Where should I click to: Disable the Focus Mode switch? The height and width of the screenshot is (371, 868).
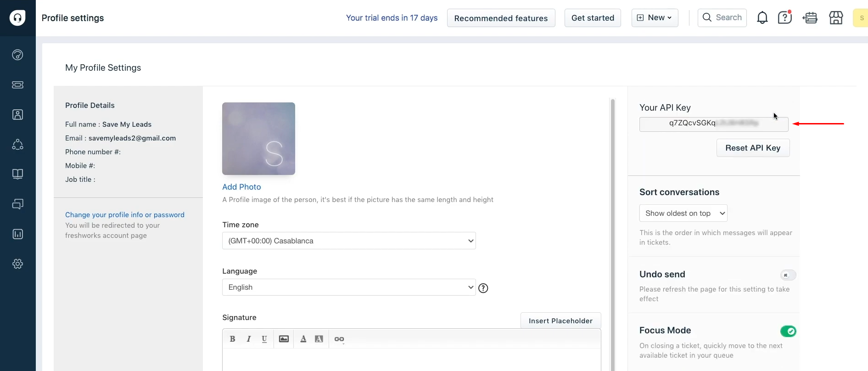(788, 331)
